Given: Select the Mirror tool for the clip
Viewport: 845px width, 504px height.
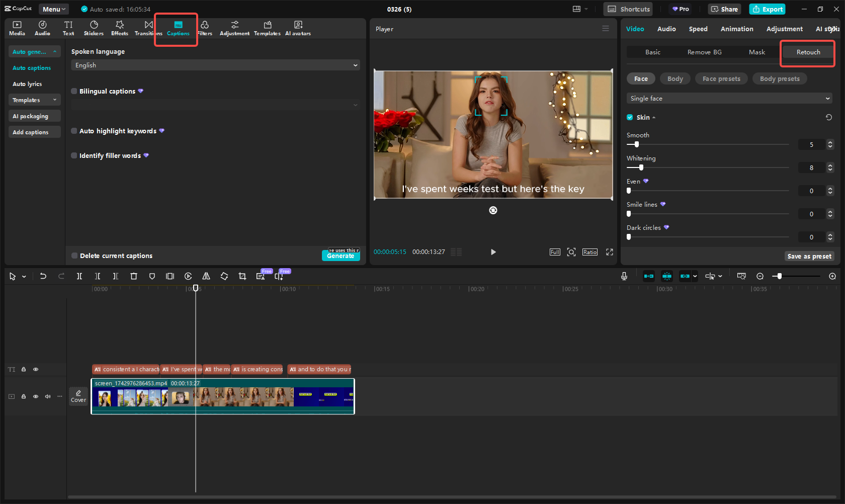Looking at the screenshot, I should (x=206, y=276).
